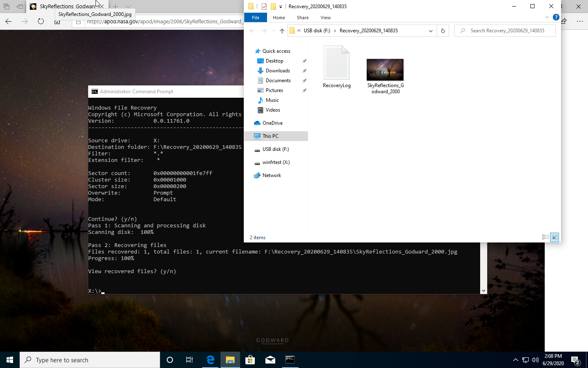Click the File Explorer Help button
The image size is (588, 368).
click(x=556, y=17)
